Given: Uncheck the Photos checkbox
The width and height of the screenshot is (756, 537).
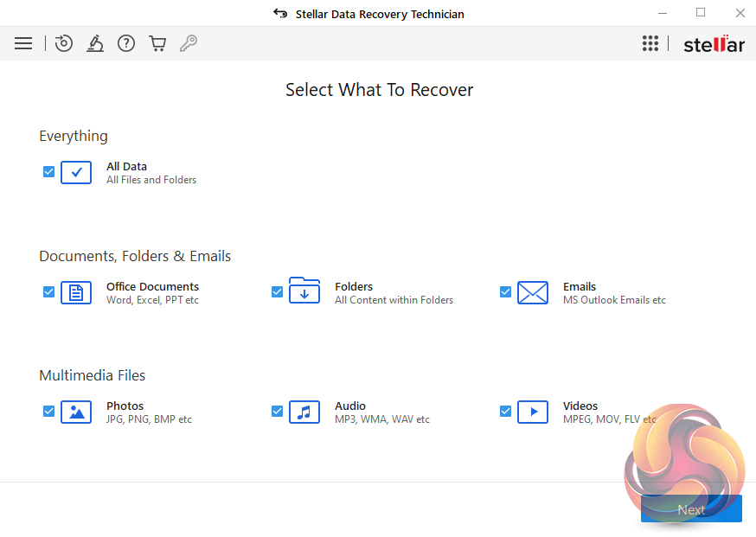Looking at the screenshot, I should (x=49, y=412).
